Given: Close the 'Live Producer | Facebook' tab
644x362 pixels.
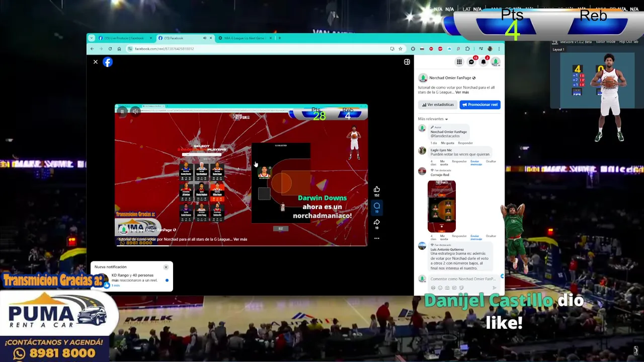Looking at the screenshot, I should (x=150, y=38).
